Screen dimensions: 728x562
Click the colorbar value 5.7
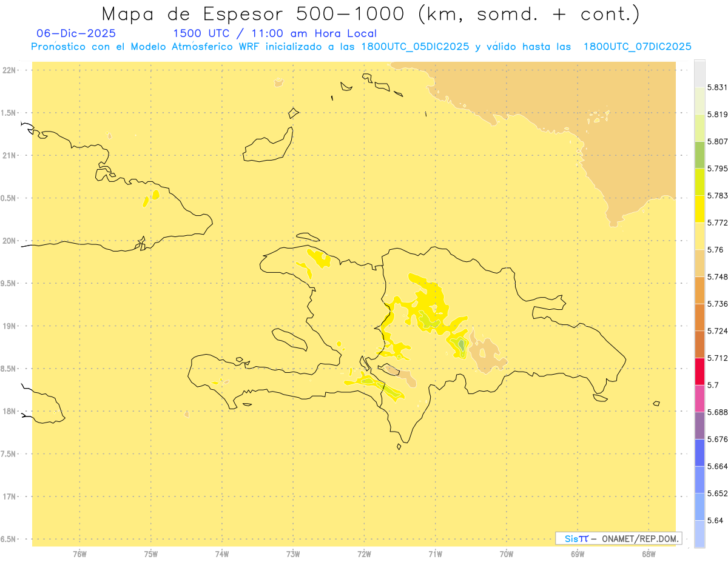(713, 385)
